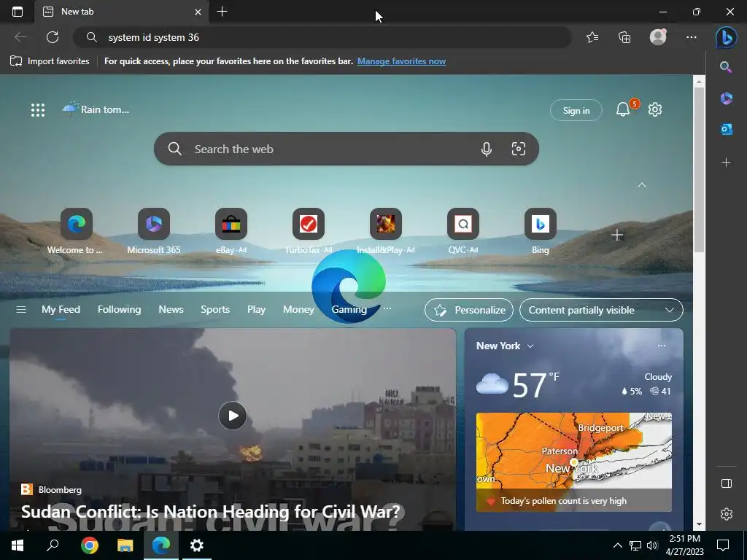The width and height of the screenshot is (747, 560).
Task: Click the Search the web box
Action: tap(347, 149)
